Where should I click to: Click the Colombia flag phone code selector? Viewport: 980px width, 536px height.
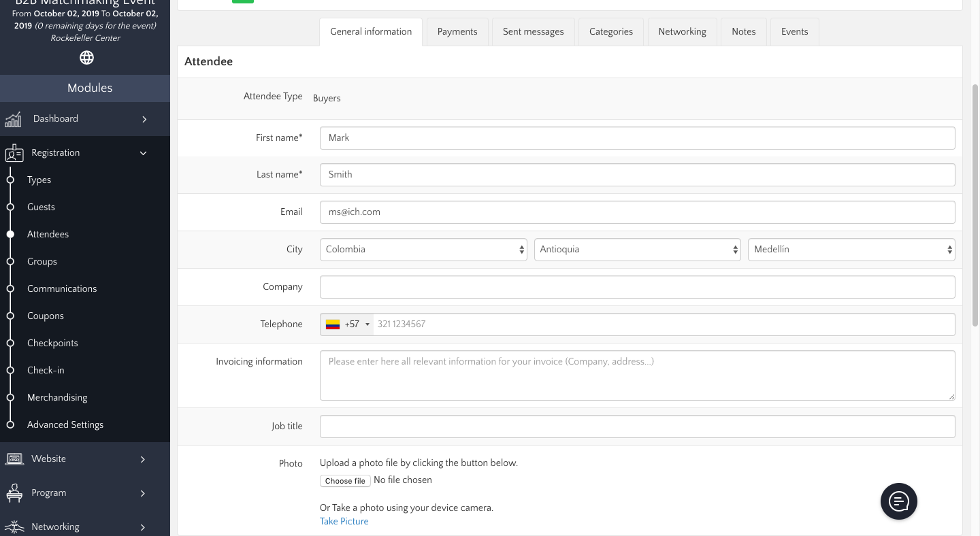[347, 324]
